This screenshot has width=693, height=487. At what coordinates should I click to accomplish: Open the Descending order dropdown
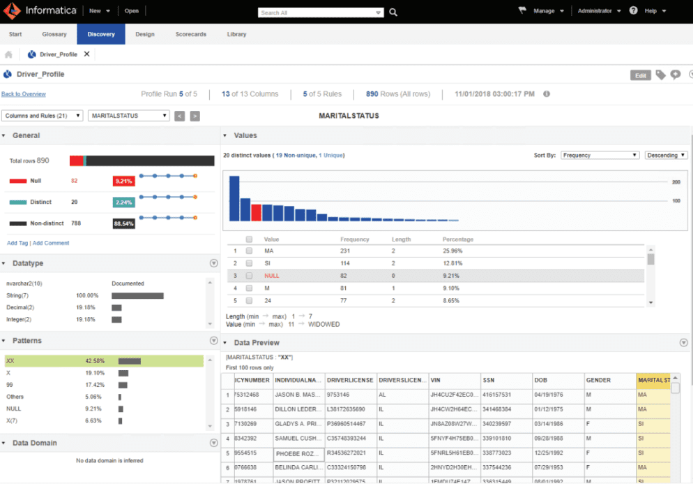[x=666, y=155]
